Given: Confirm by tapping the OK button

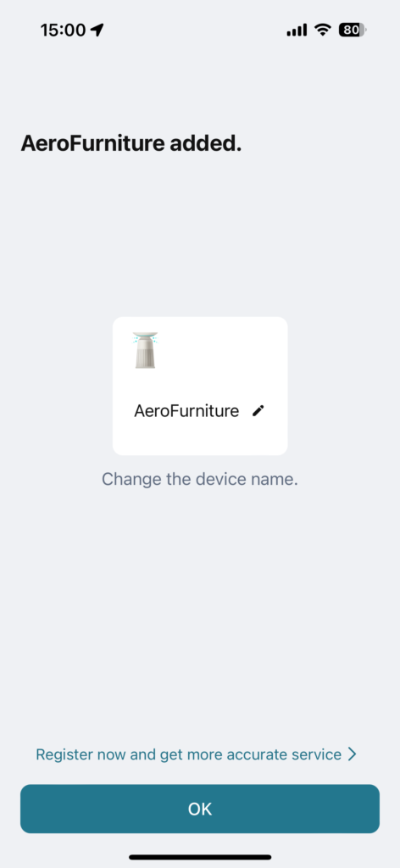Looking at the screenshot, I should coord(200,809).
